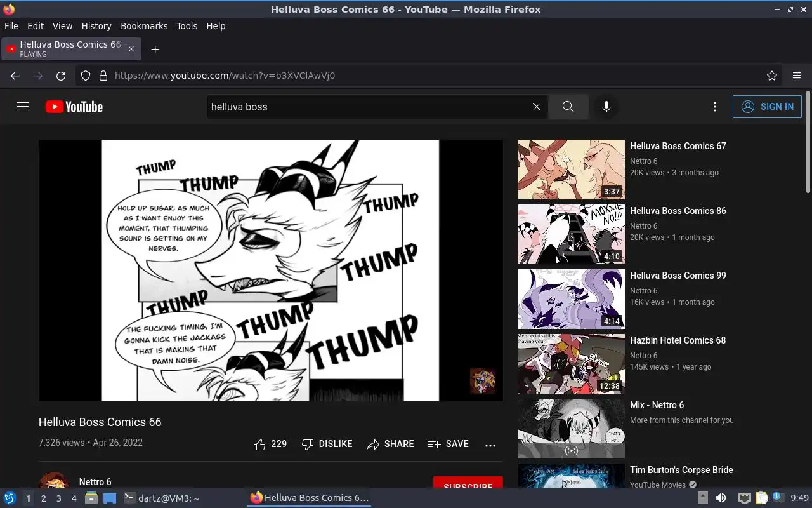
Task: Open the Nettro 6 channel avatar
Action: point(54,480)
